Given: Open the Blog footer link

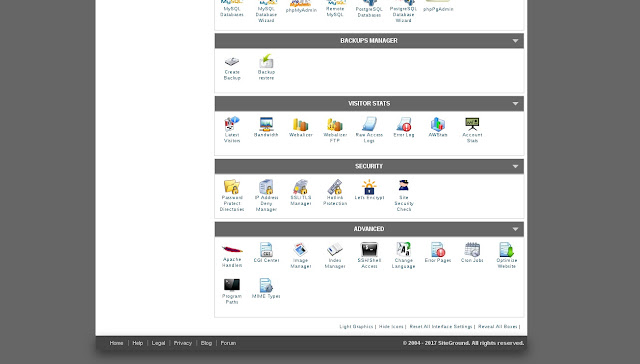Looking at the screenshot, I should [x=206, y=343].
